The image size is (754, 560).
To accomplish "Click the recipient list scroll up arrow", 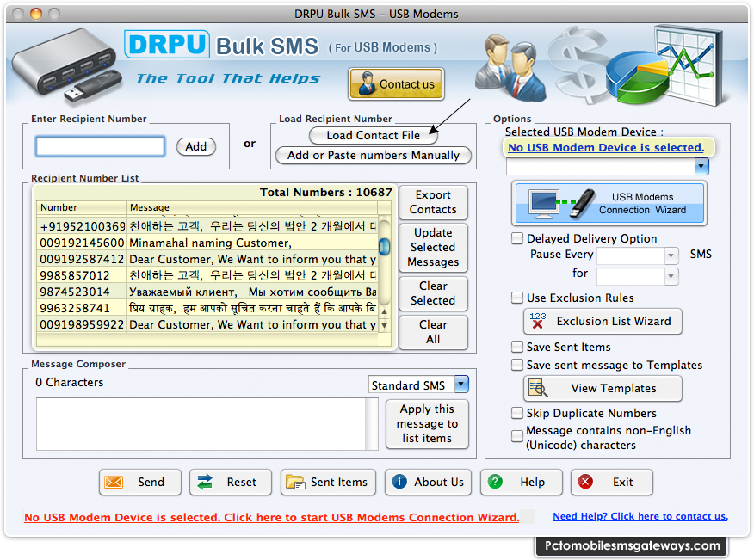I will tap(384, 311).
